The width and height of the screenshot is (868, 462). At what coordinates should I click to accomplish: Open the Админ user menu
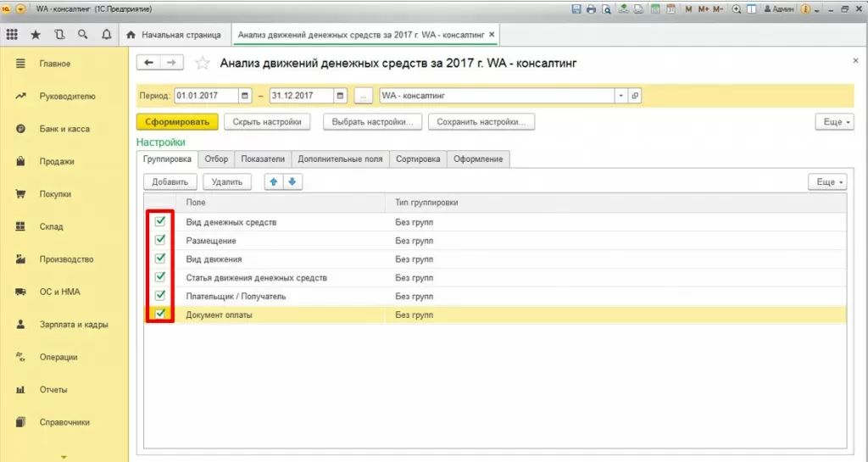click(778, 8)
